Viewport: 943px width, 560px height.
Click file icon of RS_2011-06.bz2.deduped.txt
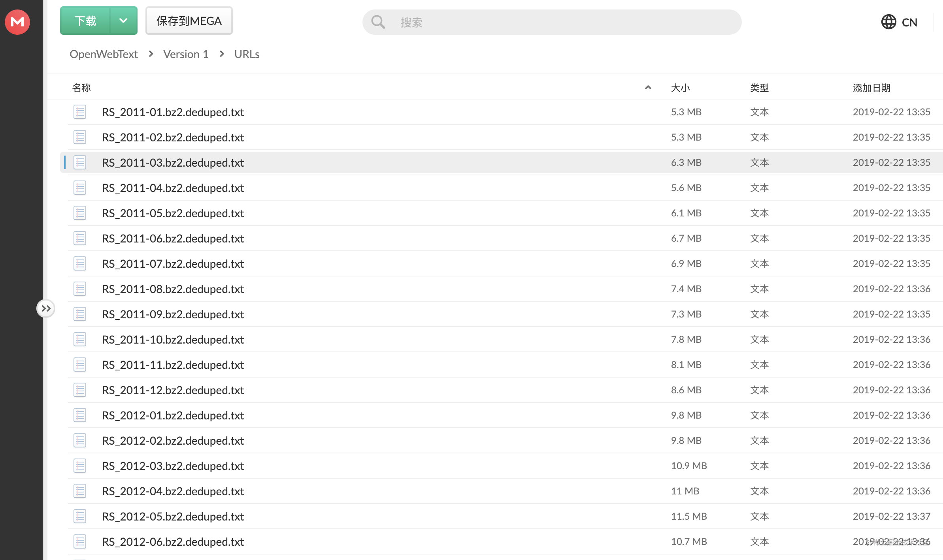coord(80,239)
